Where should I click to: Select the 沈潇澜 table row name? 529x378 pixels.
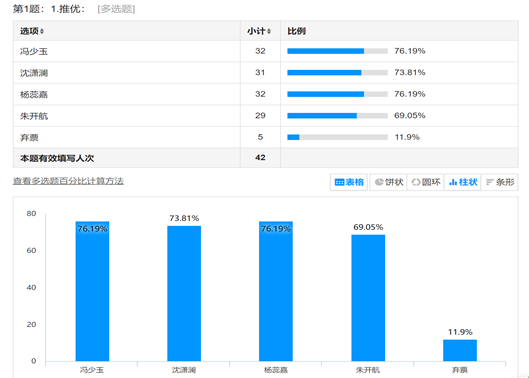point(34,73)
